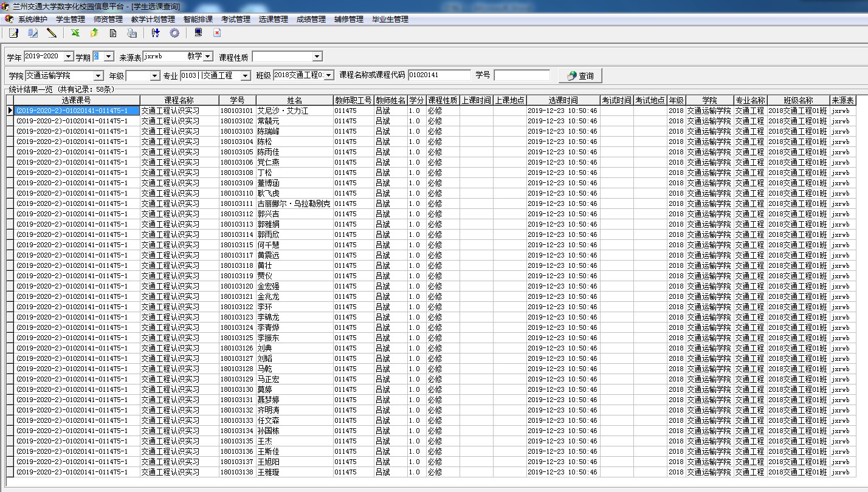The image size is (868, 492).
Task: Click the sort arrows toolbar icon
Action: click(x=156, y=33)
